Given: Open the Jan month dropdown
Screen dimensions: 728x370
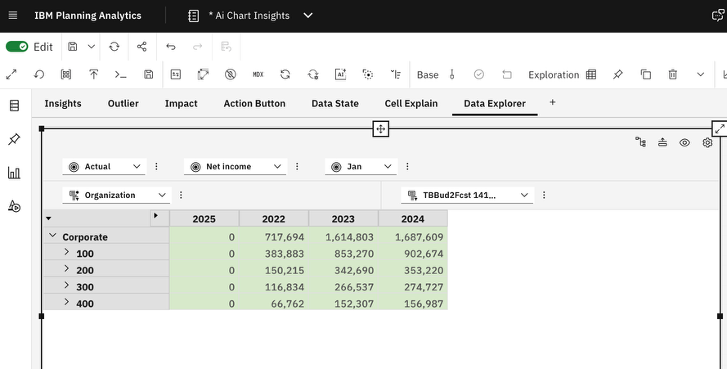Looking at the screenshot, I should point(361,166).
